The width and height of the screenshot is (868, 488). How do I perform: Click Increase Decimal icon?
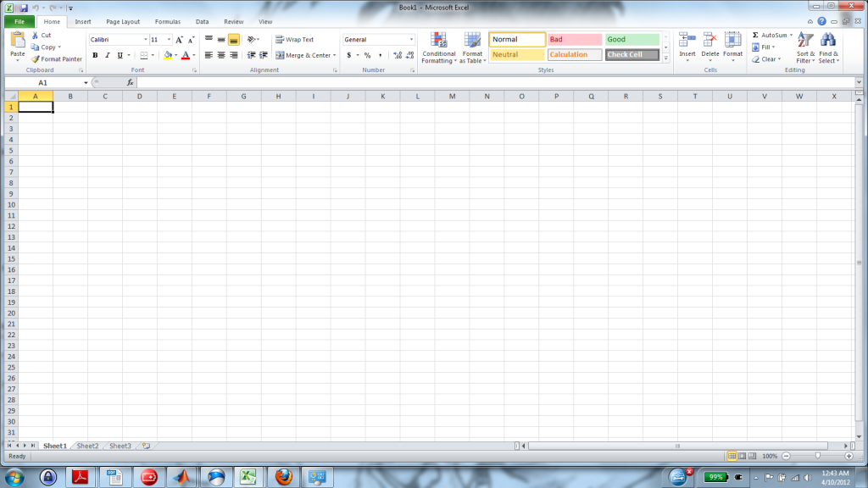pyautogui.click(x=398, y=55)
